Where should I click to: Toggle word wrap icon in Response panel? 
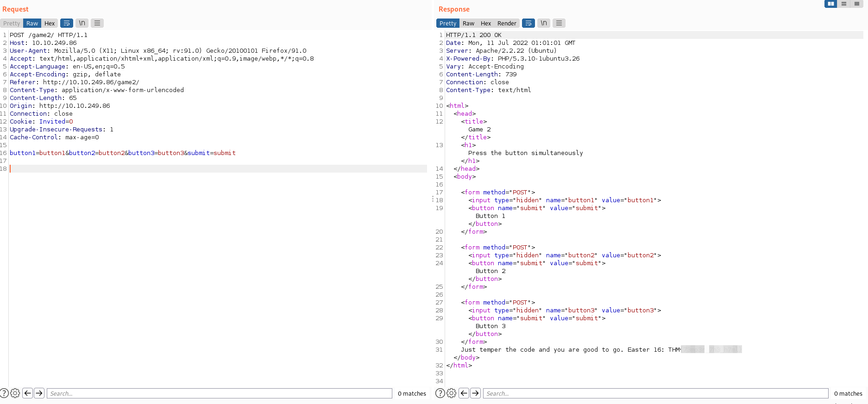pos(528,23)
